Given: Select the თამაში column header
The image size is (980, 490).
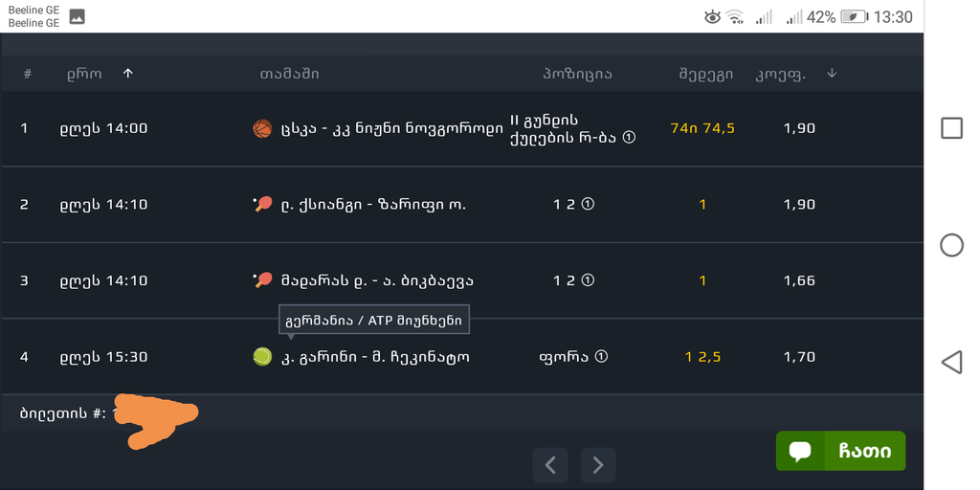Looking at the screenshot, I should point(289,75).
